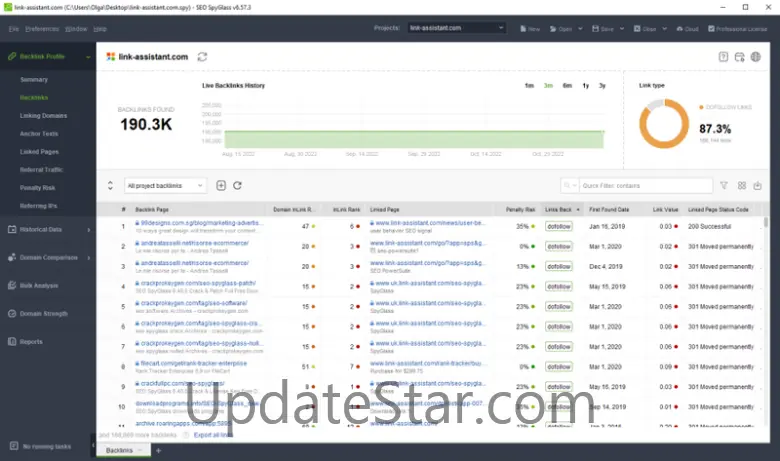Expand Historical Data arrow

click(x=89, y=230)
